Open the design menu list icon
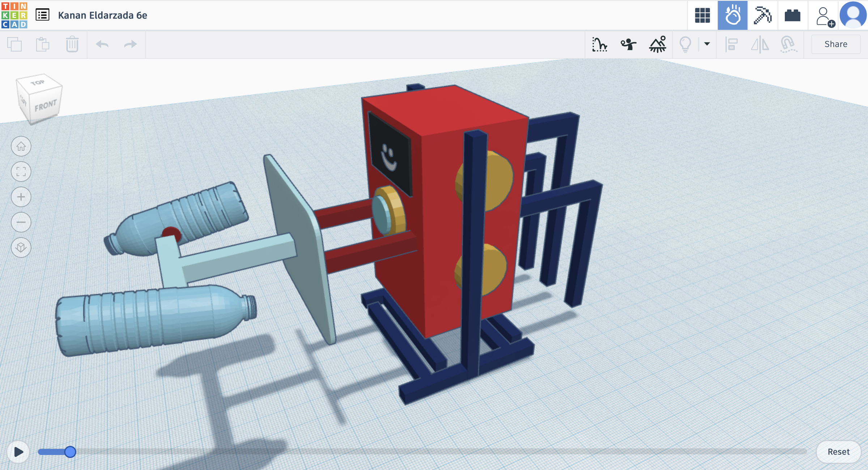 [42, 15]
